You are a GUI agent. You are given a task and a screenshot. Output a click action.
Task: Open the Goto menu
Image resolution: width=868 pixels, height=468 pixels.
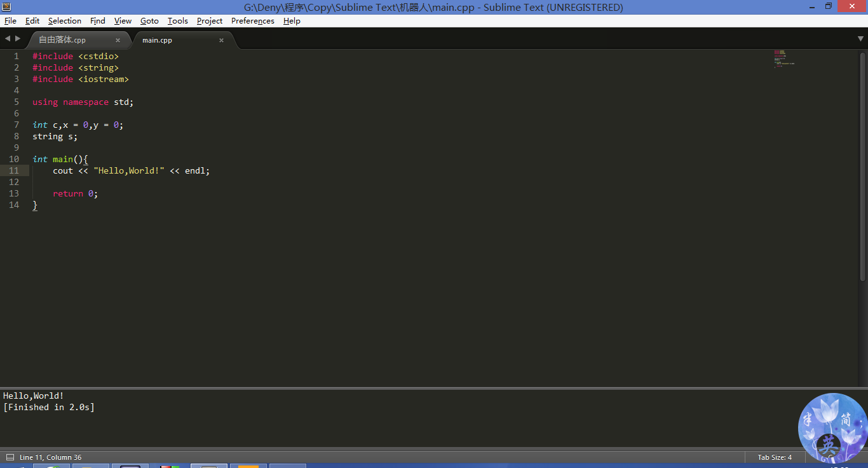click(149, 20)
